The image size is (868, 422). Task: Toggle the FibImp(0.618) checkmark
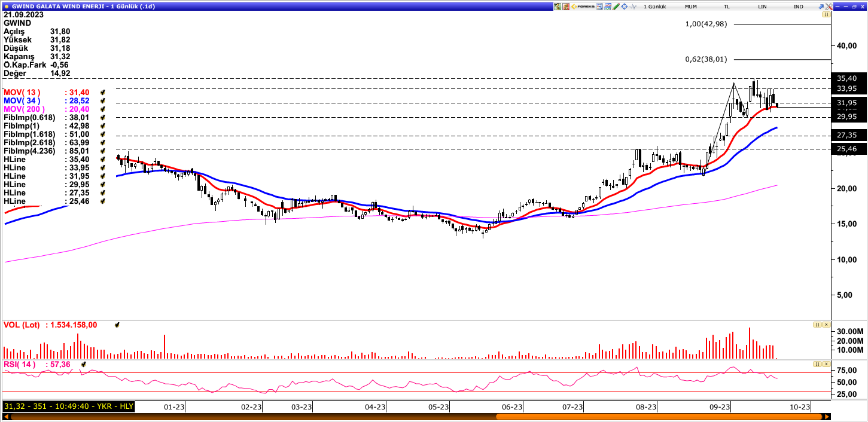[x=103, y=118]
